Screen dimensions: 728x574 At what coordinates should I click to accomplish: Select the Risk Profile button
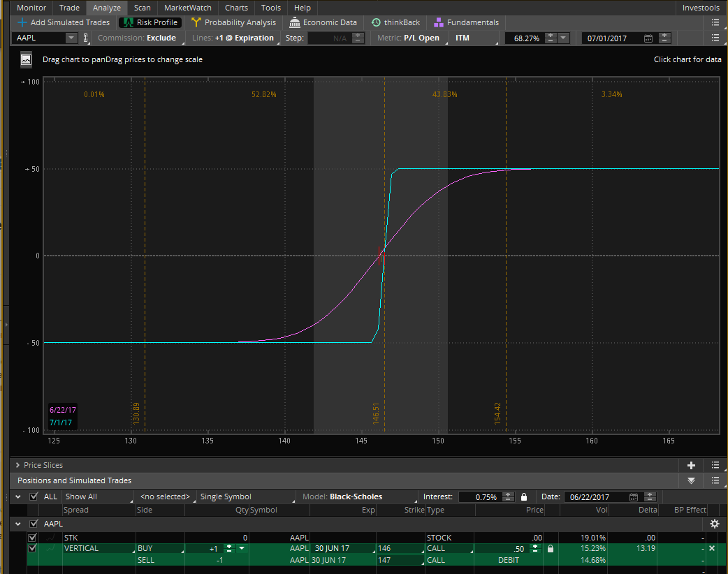click(x=150, y=22)
